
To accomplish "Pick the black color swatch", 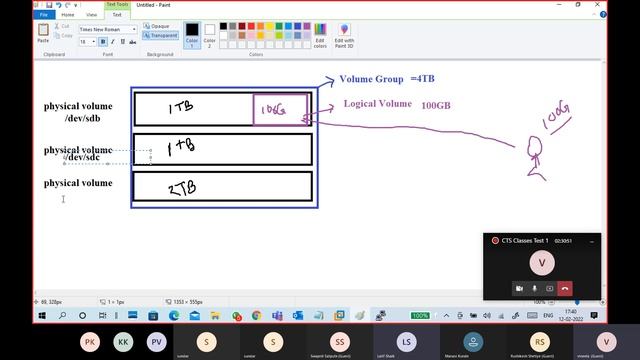I will pyautogui.click(x=223, y=26).
